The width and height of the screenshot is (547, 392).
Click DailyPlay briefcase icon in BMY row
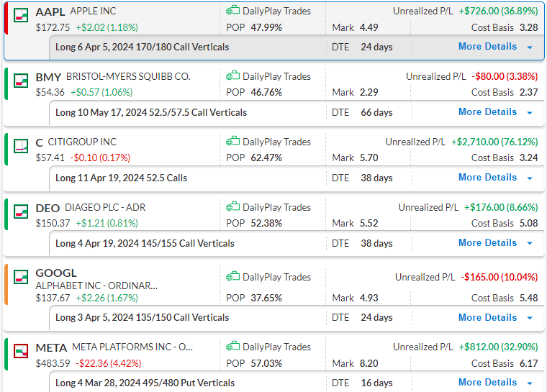(x=232, y=76)
